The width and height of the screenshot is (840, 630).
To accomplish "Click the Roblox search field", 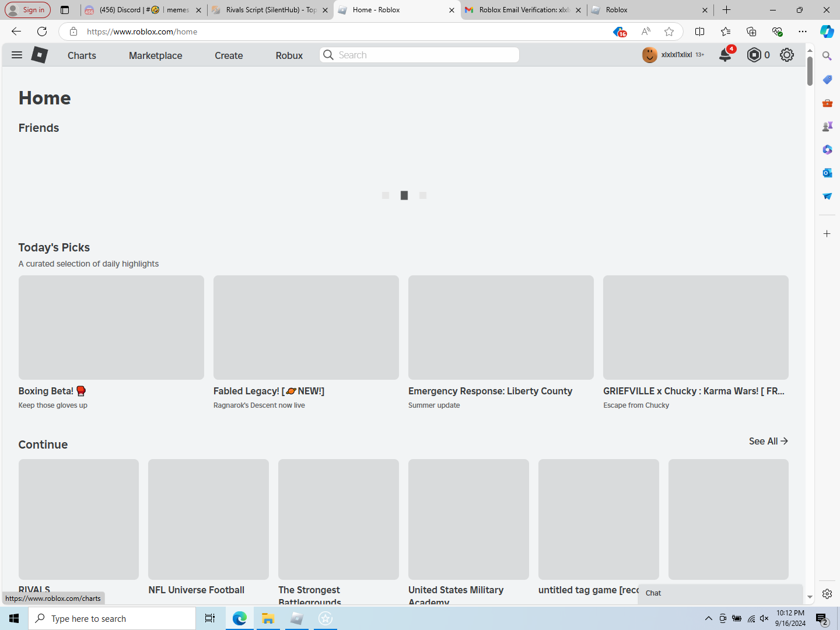I will tap(419, 55).
